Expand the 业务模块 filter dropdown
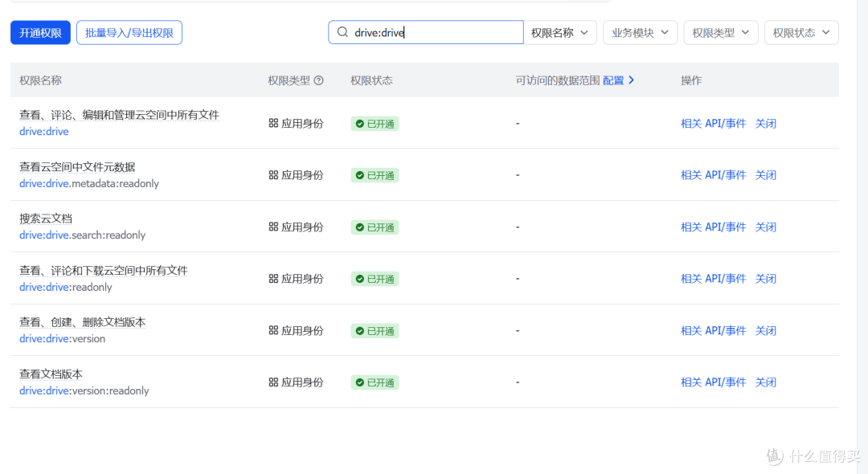Viewport: 868px width, 474px height. [640, 33]
